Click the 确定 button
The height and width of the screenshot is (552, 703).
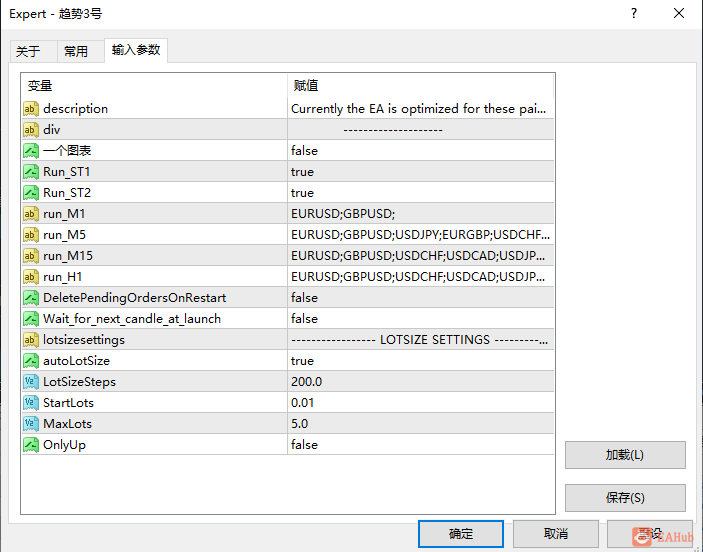click(461, 534)
